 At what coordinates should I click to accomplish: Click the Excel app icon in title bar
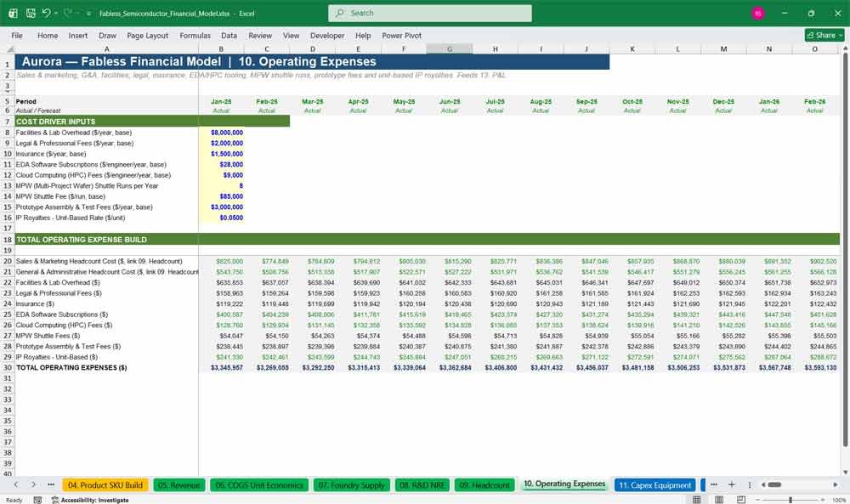tap(13, 13)
